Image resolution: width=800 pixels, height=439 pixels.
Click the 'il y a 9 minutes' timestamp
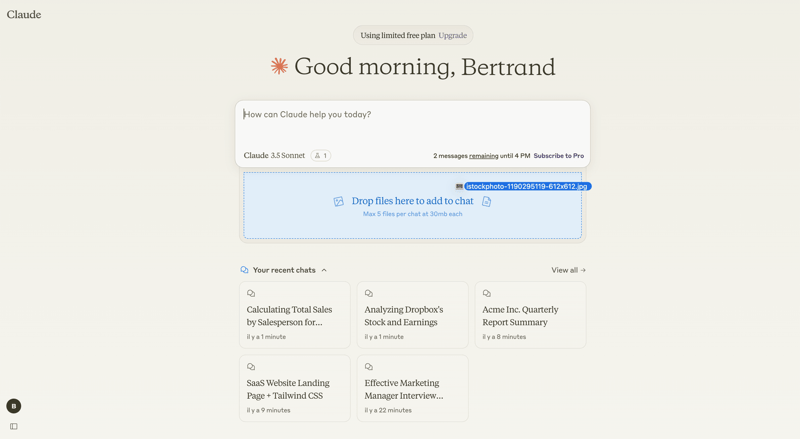click(x=268, y=410)
